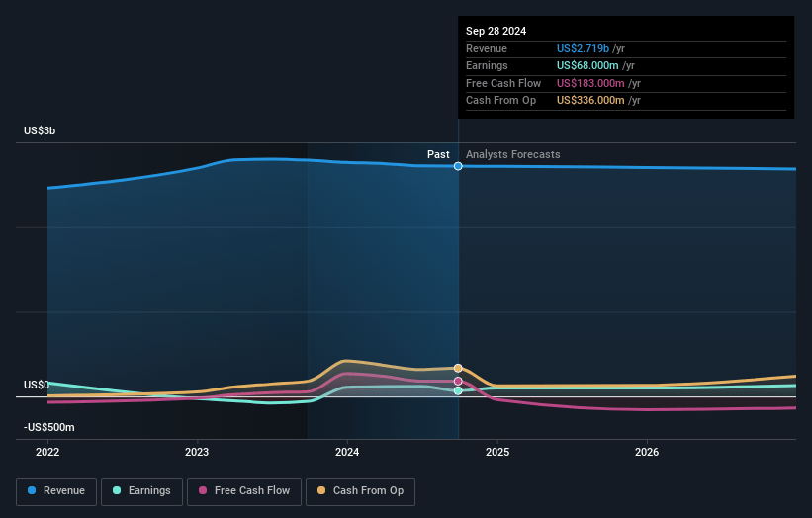812x518 pixels.
Task: Toggle the Earnings legend button
Action: (x=141, y=491)
